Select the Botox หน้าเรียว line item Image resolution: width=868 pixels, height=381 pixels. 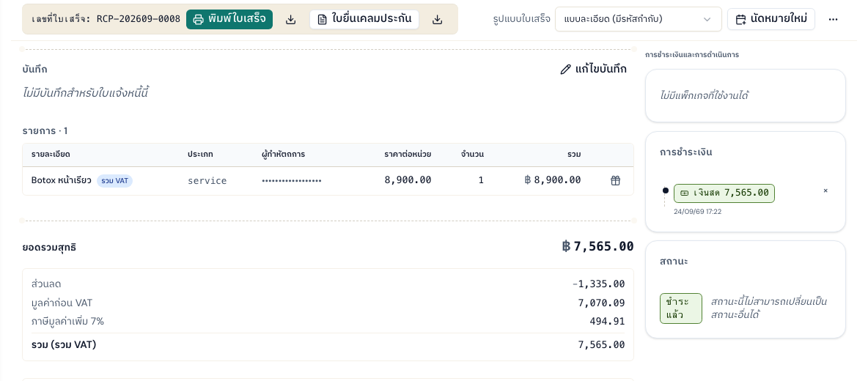point(62,180)
